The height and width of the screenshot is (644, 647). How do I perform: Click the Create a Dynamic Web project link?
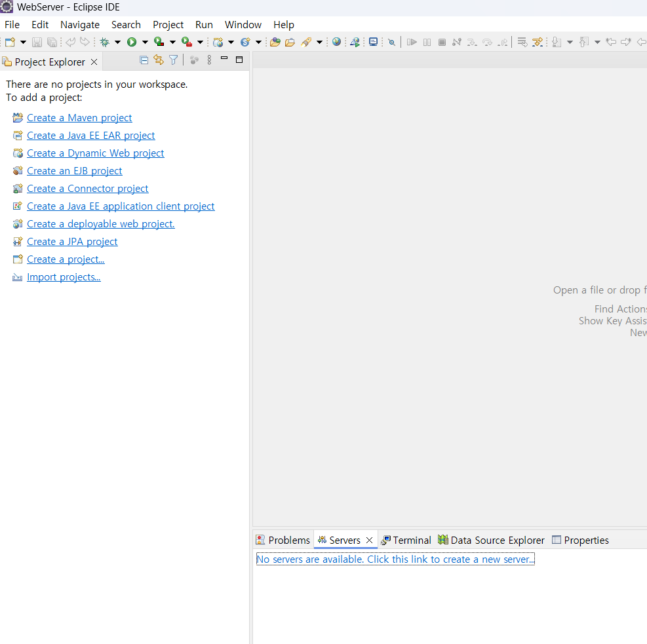click(x=95, y=153)
